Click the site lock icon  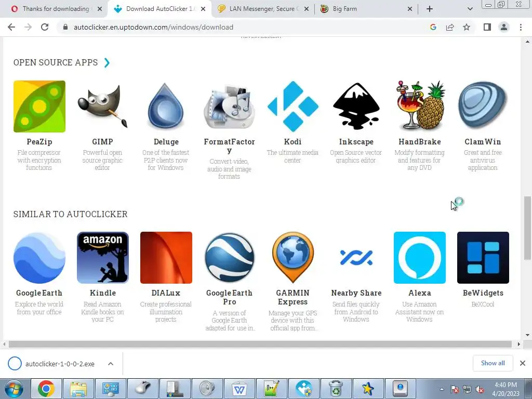[65, 27]
